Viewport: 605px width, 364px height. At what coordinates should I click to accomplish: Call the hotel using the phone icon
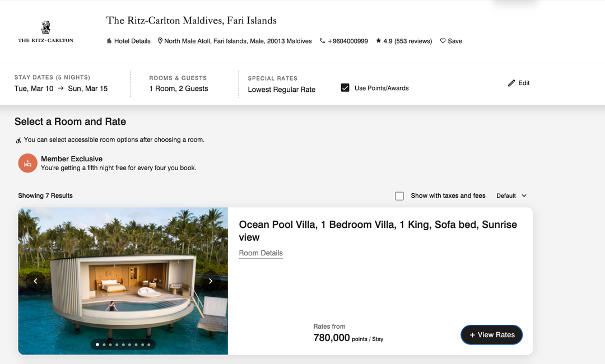pyautogui.click(x=321, y=40)
